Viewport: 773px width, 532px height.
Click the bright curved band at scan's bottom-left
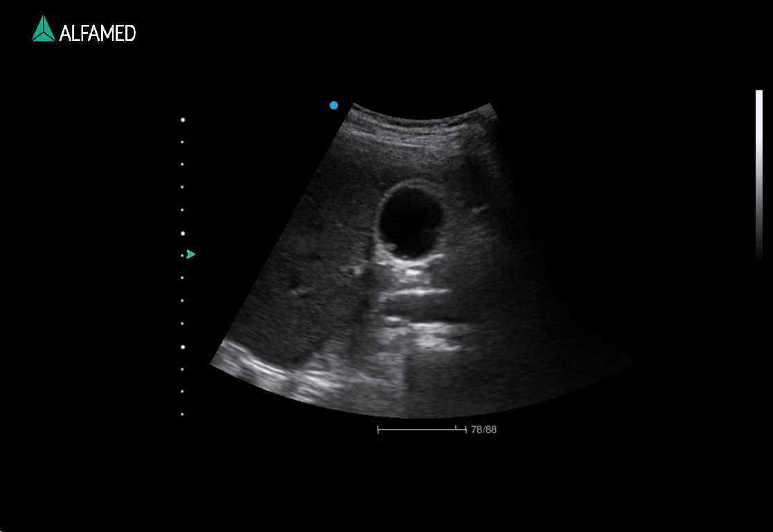[263, 371]
